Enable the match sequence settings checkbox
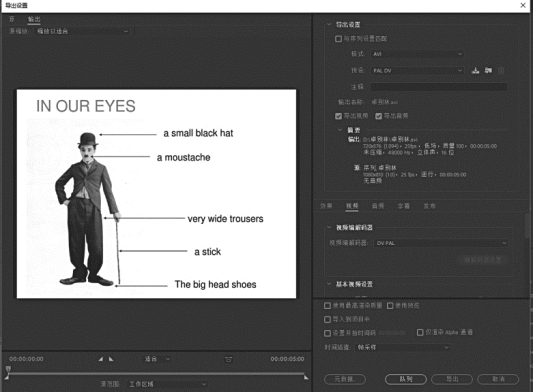533x392 pixels. click(x=338, y=39)
